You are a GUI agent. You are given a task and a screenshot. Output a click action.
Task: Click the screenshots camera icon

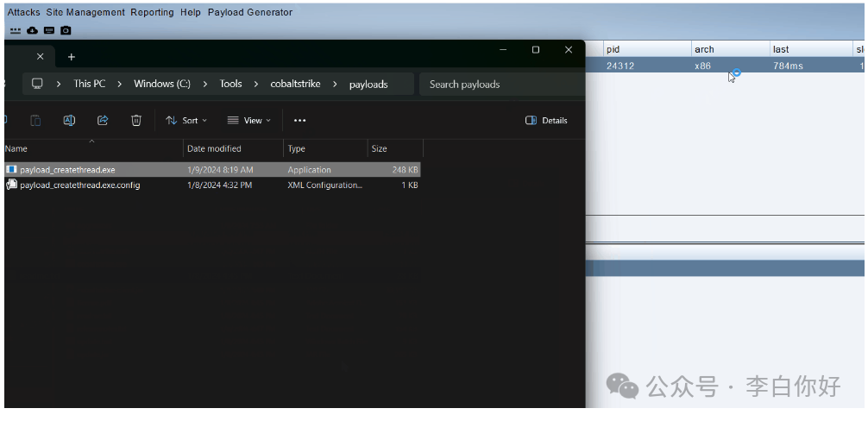66,30
